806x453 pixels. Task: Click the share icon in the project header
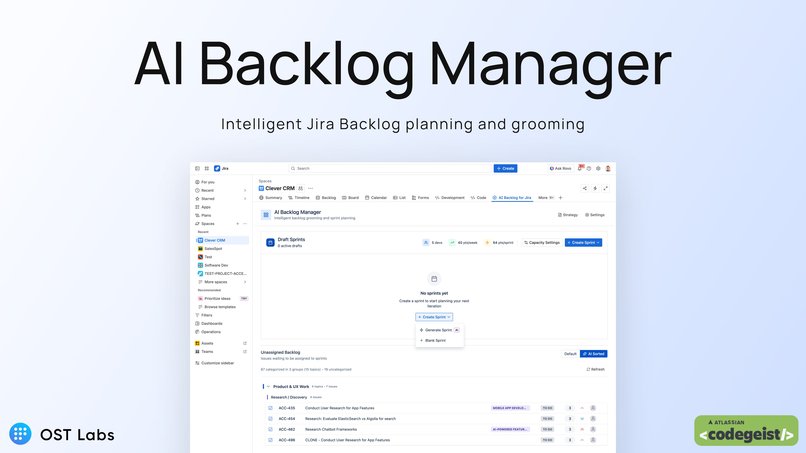click(584, 188)
